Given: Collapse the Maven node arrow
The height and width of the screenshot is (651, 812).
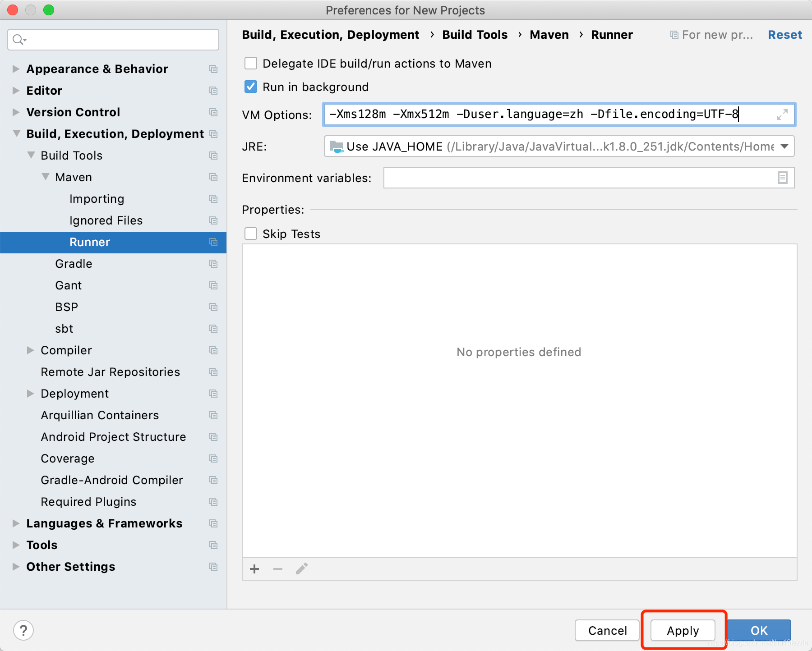Looking at the screenshot, I should point(45,177).
